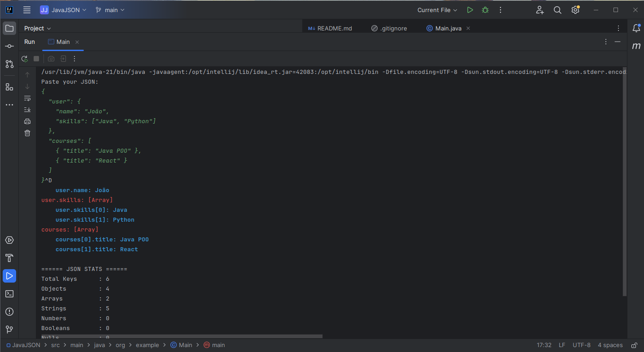
Task: Open Run panel options menu
Action: coord(606,42)
